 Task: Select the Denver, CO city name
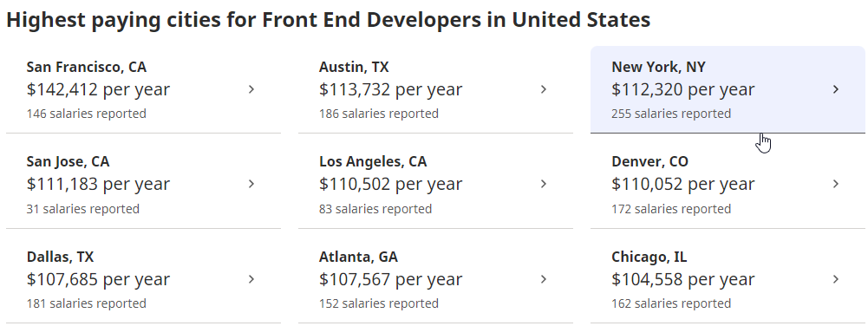pyautogui.click(x=649, y=161)
